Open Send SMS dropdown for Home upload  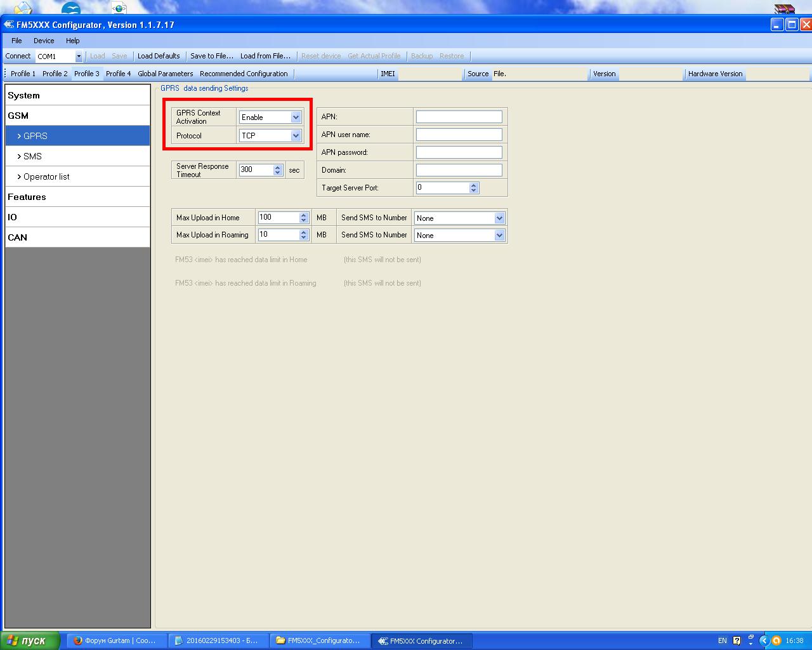499,218
